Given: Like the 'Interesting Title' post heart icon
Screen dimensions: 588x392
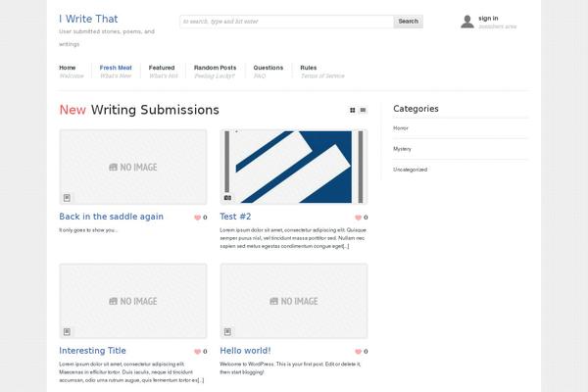Looking at the screenshot, I should (x=198, y=352).
